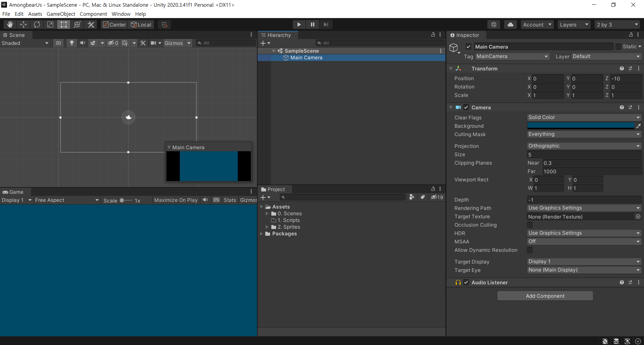Select the Transform tool

click(x=77, y=24)
